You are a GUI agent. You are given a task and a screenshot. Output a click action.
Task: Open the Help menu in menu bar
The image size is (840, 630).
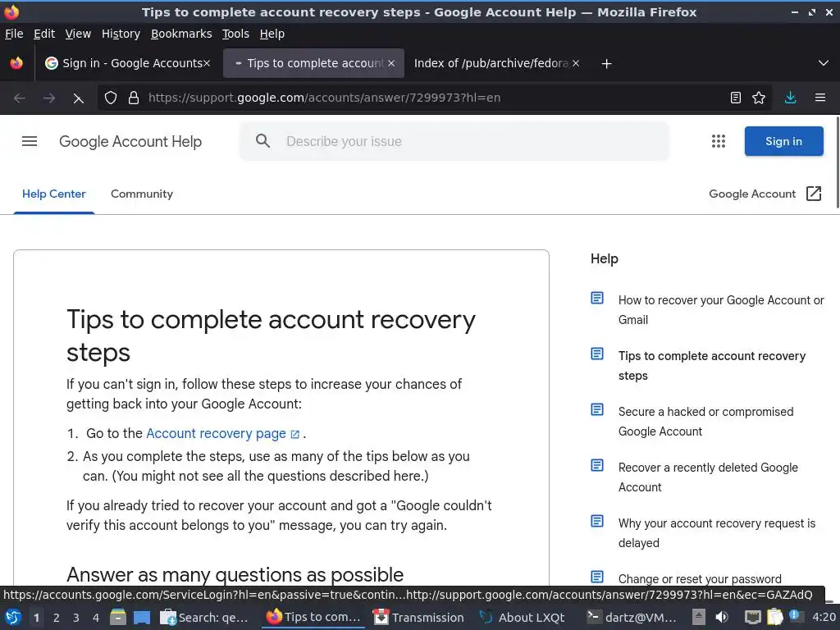click(272, 34)
